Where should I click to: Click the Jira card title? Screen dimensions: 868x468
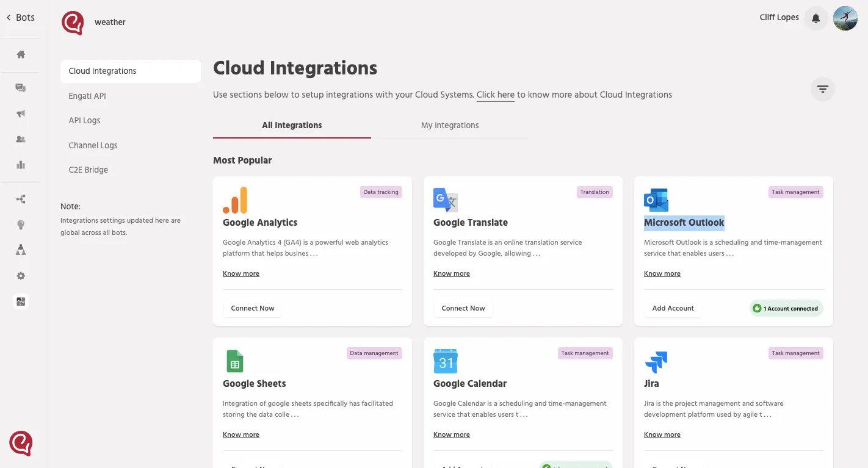(x=651, y=384)
